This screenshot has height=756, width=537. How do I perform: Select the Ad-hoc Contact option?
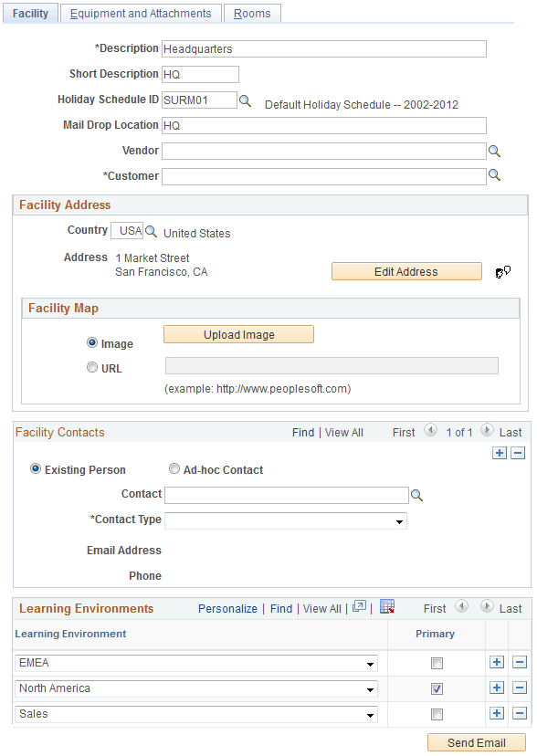[x=173, y=469]
